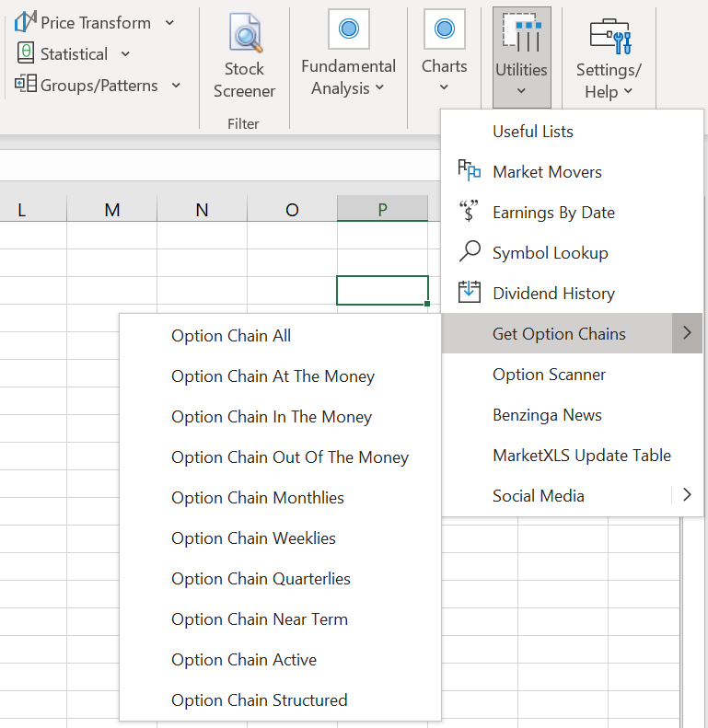Click the Settings/Help toolbox icon
708x728 pixels.
(x=610, y=36)
